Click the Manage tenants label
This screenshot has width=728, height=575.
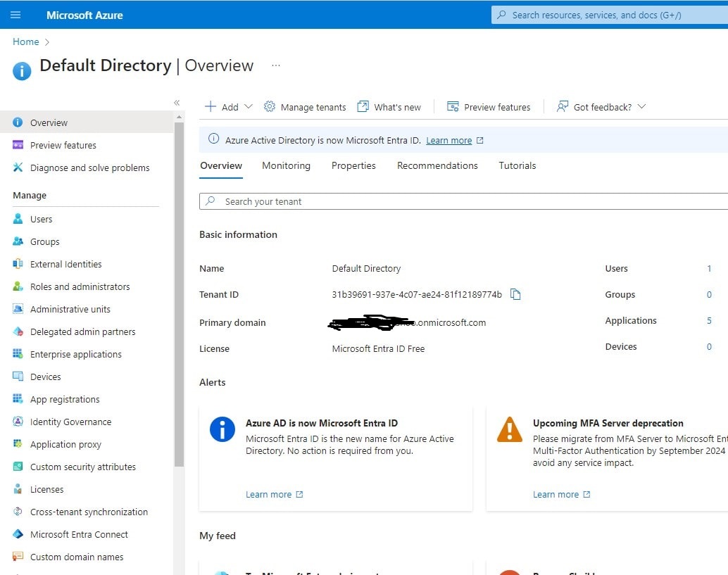(313, 107)
